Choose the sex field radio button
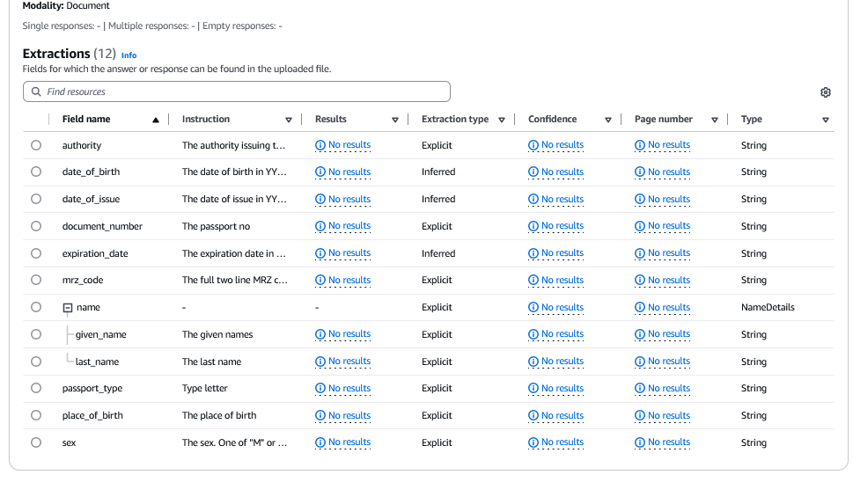The image size is (853, 504). 36,442
